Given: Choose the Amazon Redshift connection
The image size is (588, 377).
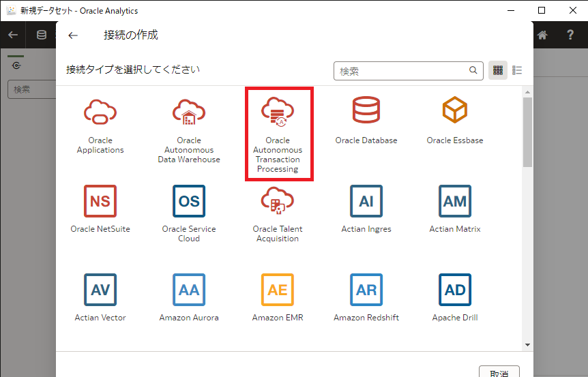Looking at the screenshot, I should pyautogui.click(x=366, y=290).
